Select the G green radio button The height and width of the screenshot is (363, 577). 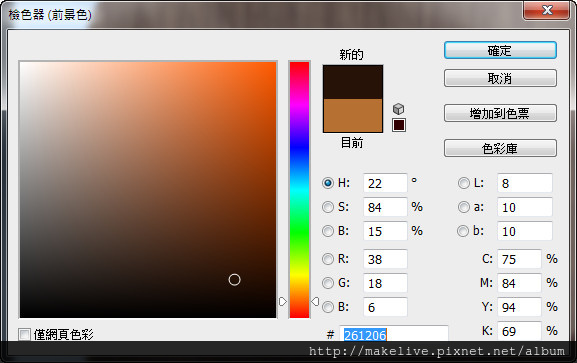328,283
